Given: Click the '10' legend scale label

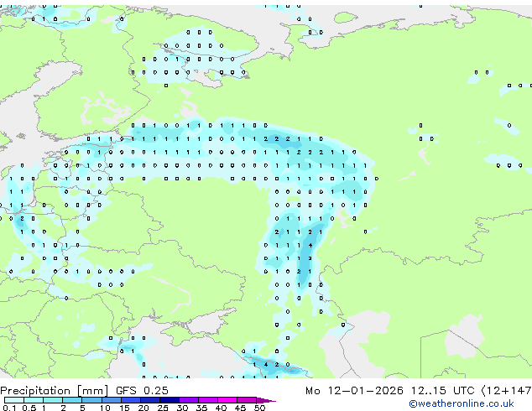Looking at the screenshot, I should coord(105,408).
